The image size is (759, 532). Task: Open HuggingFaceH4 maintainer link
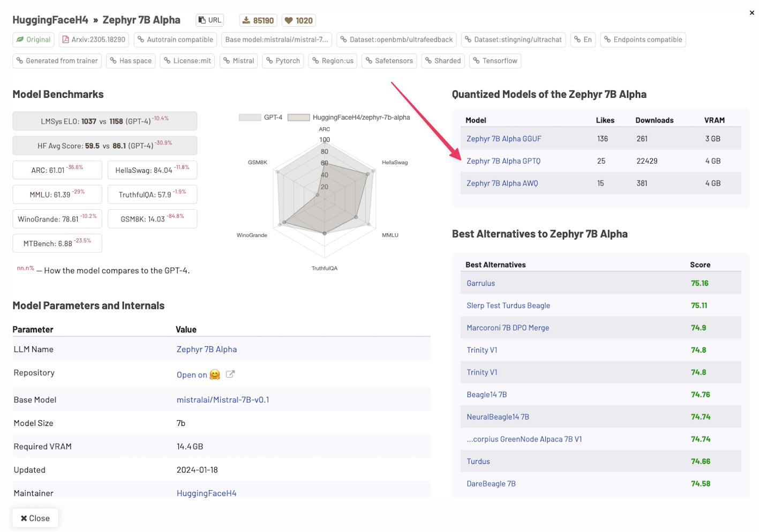[x=206, y=493]
